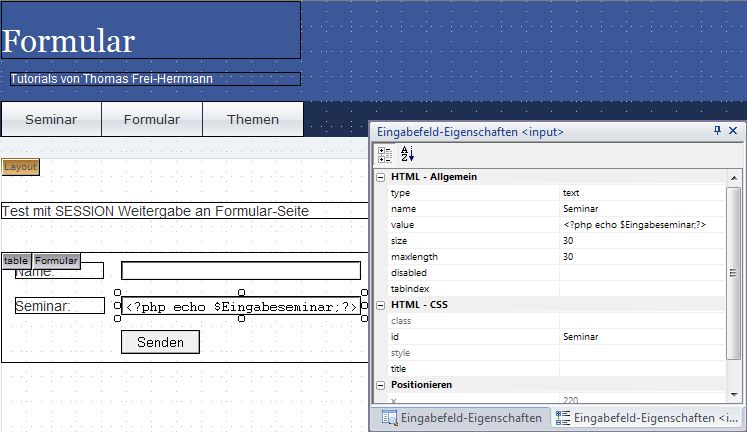This screenshot has width=747, height=432.
Task: Collapse the HTML - CSS section
Action: click(380, 305)
